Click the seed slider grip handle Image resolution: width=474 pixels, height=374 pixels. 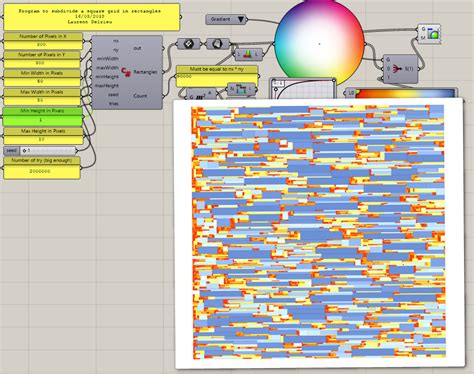coord(24,151)
